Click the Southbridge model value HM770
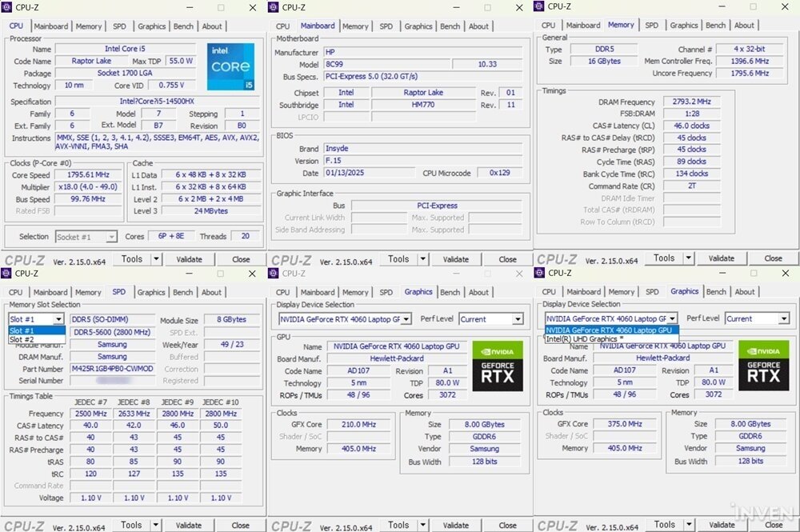 423,105
